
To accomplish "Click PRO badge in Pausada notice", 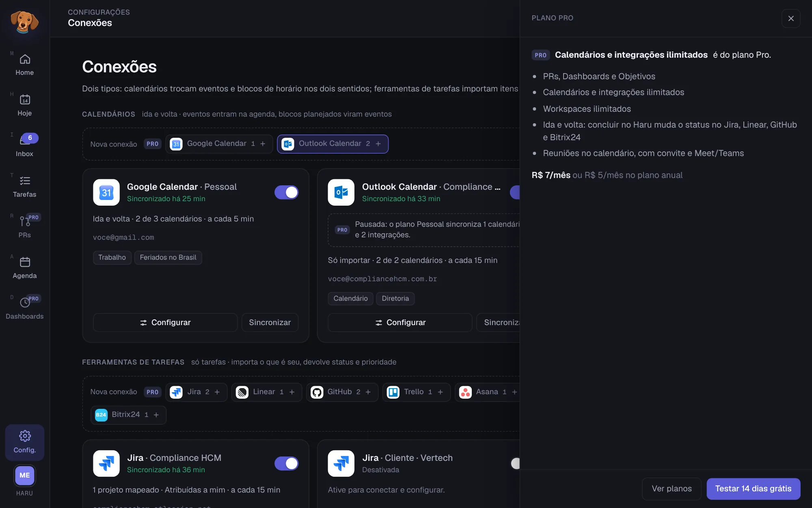I will [342, 230].
